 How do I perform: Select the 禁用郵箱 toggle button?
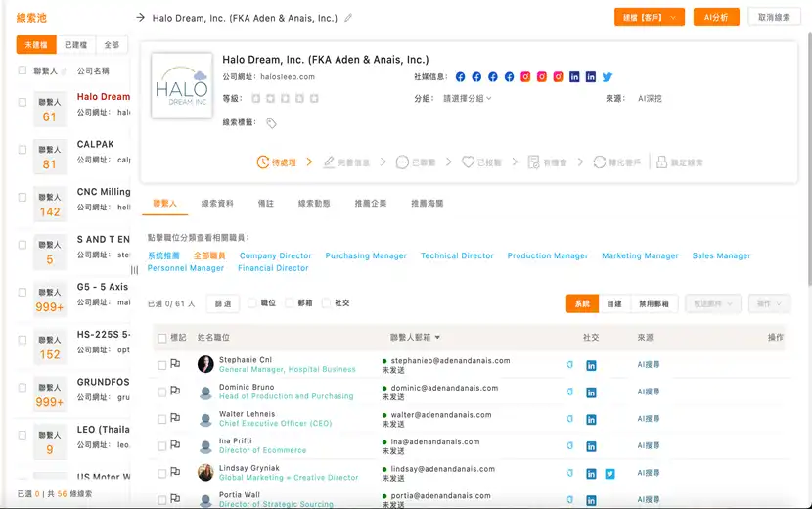[x=654, y=303]
